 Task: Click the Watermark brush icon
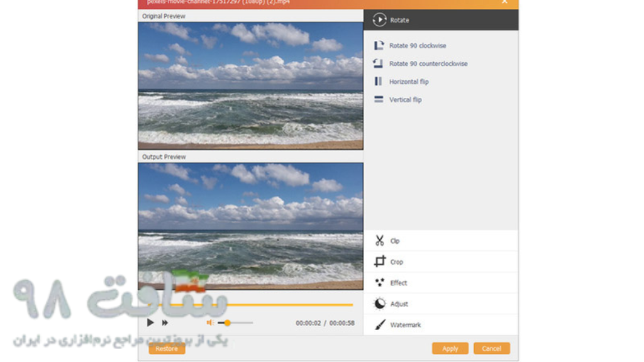point(380,325)
